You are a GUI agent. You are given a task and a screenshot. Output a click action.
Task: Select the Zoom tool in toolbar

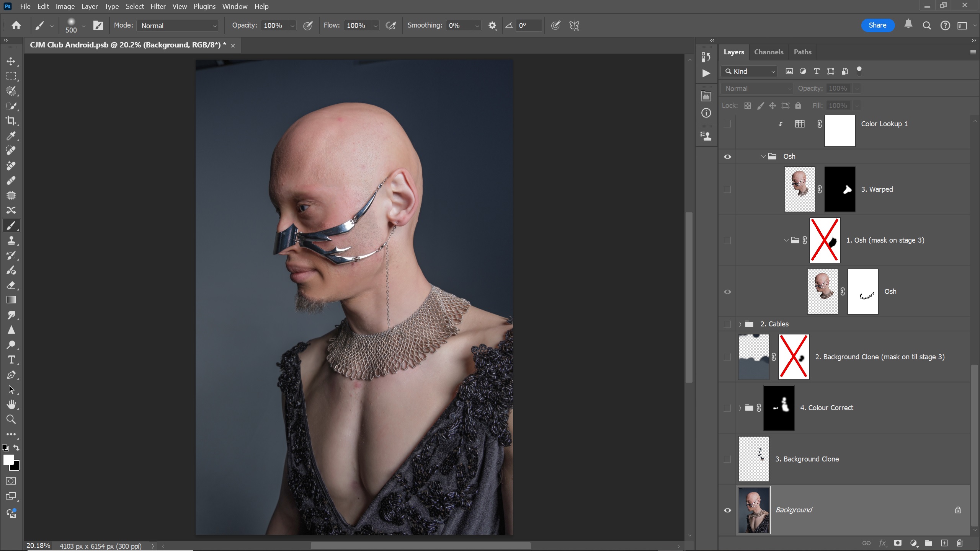(x=11, y=420)
